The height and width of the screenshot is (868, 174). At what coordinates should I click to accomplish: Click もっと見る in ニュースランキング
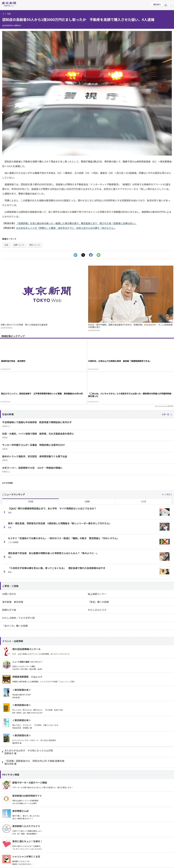pyautogui.click(x=167, y=495)
